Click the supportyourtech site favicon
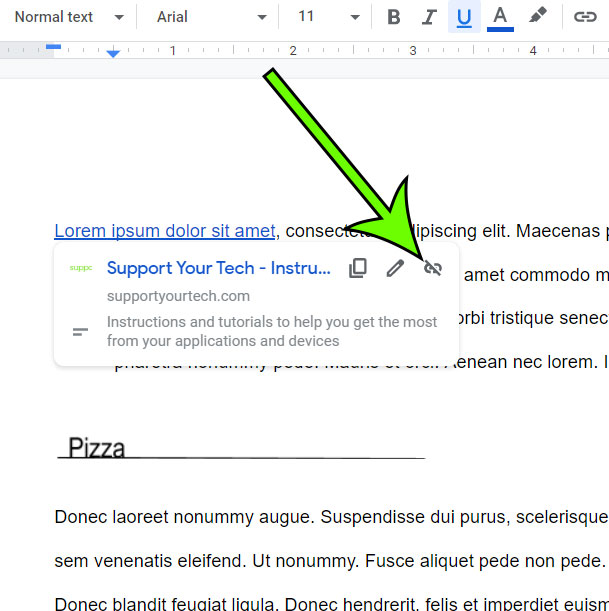609x611 pixels. (81, 268)
